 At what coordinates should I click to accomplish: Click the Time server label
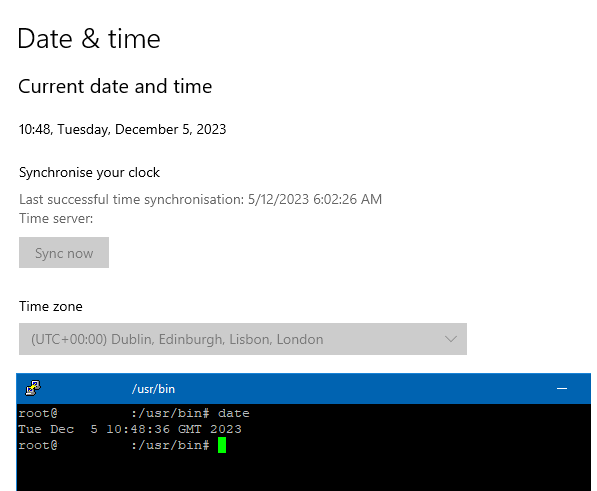56,218
